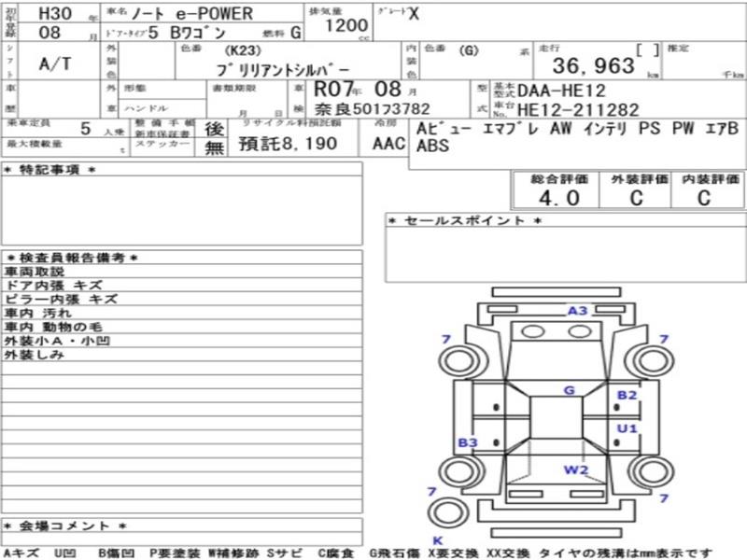Click the Sサビ legend entry
This screenshot has height=560, width=747.
(285, 553)
